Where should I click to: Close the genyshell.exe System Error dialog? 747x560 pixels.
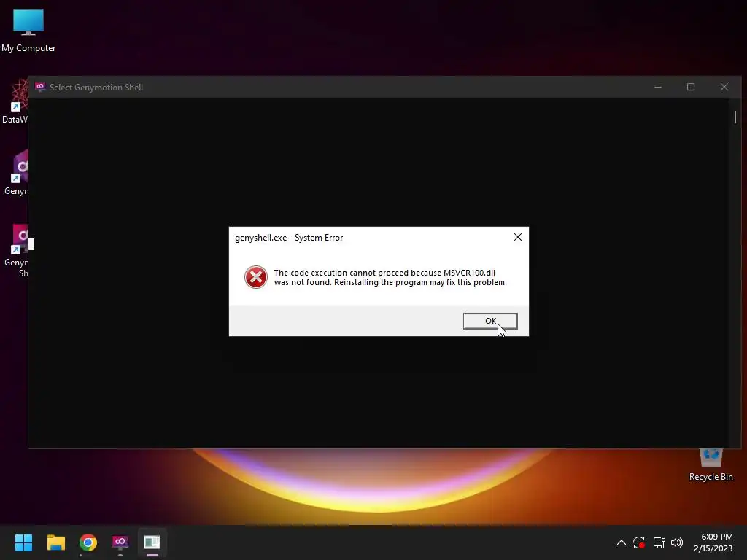coord(518,237)
